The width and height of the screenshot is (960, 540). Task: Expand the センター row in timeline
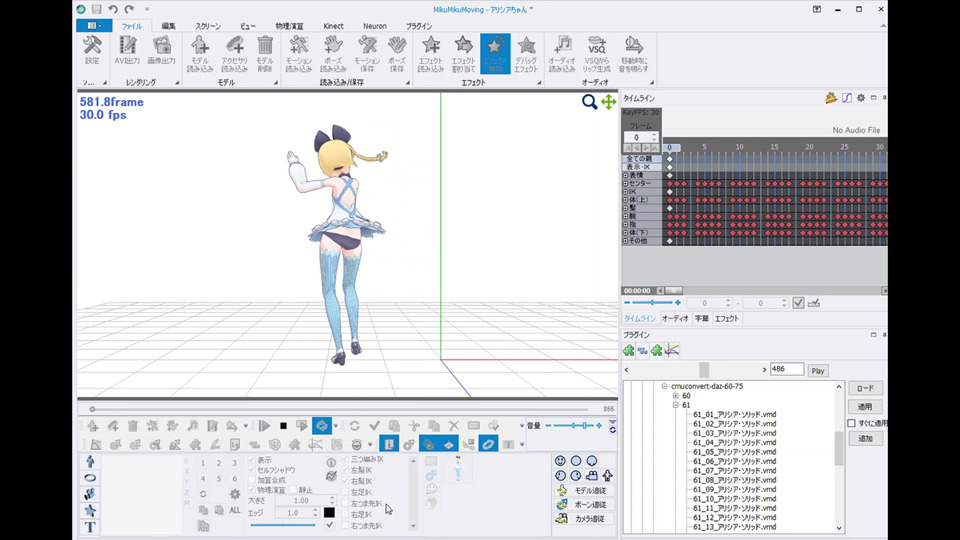[626, 184]
